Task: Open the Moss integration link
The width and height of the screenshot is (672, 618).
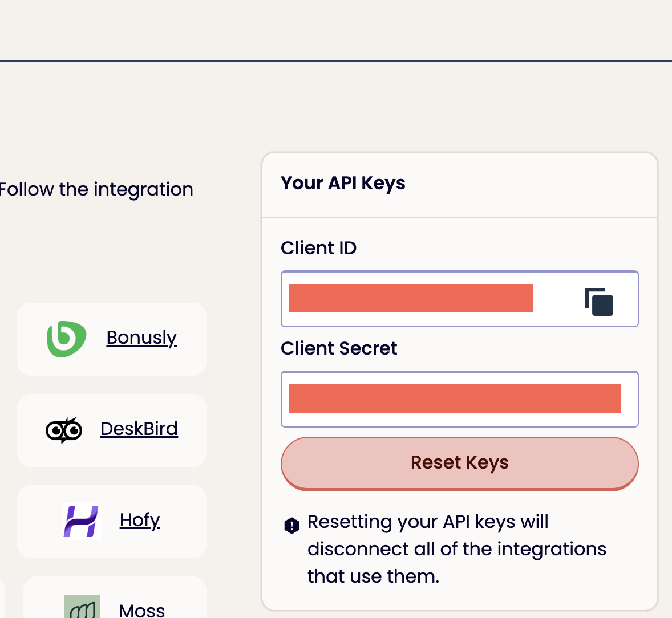Action: 142,611
